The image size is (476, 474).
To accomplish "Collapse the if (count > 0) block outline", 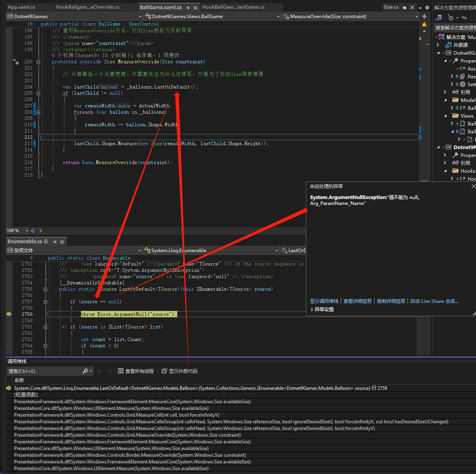I will click(x=45, y=346).
